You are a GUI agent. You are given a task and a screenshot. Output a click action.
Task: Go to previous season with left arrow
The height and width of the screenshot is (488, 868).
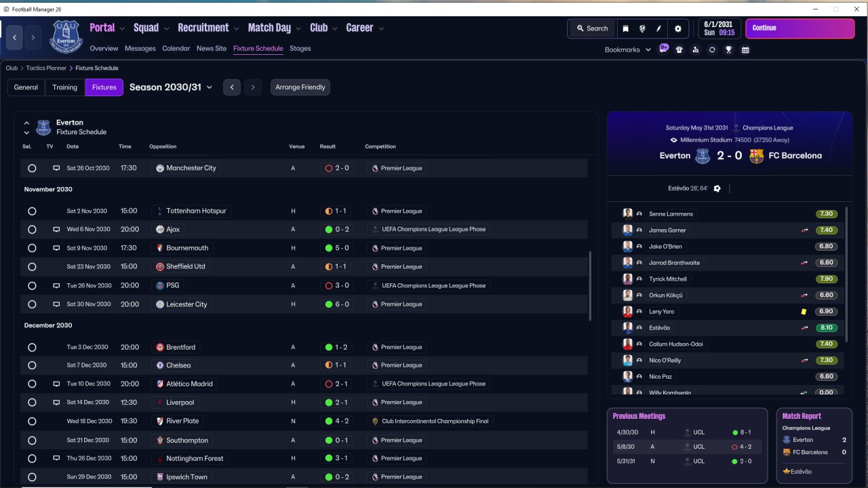tap(232, 87)
